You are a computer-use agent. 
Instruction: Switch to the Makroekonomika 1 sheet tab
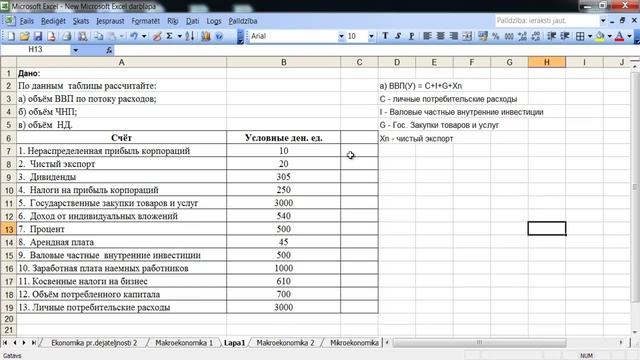pos(184,343)
